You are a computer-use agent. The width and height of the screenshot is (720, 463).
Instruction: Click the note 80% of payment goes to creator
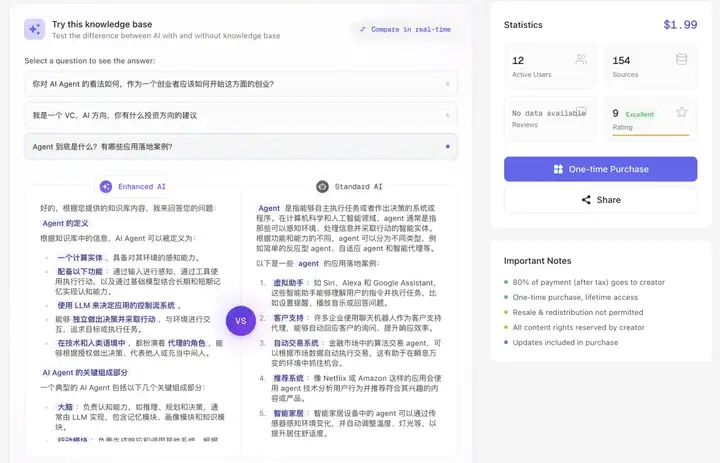click(588, 282)
